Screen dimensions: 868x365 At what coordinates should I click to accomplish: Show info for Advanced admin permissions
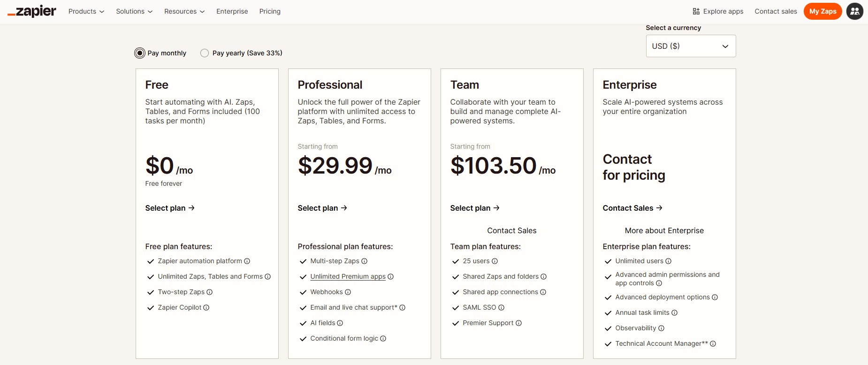659,283
